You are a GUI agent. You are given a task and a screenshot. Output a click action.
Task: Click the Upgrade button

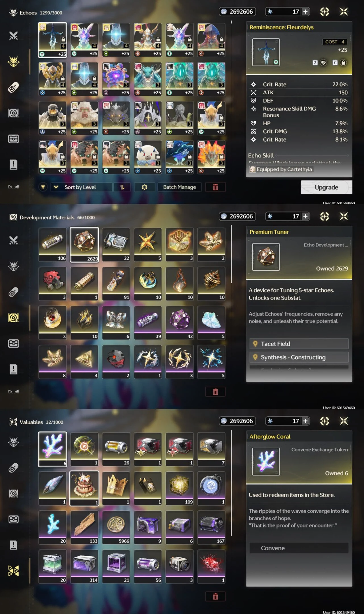(326, 187)
